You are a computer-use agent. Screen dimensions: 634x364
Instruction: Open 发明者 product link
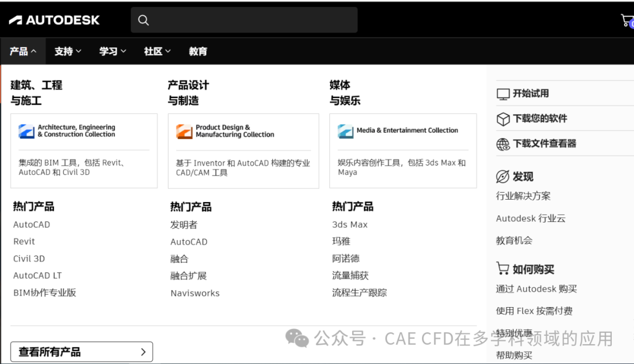click(x=184, y=225)
